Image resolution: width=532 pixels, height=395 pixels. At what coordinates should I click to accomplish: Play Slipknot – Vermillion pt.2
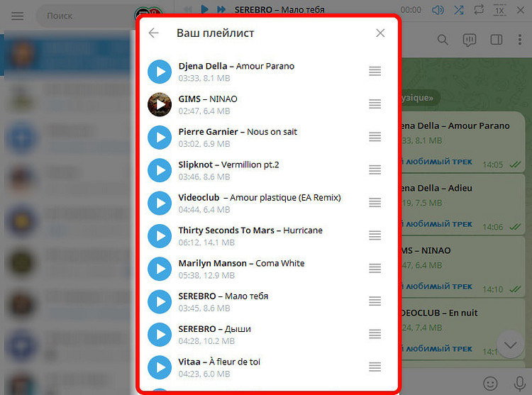pos(160,170)
